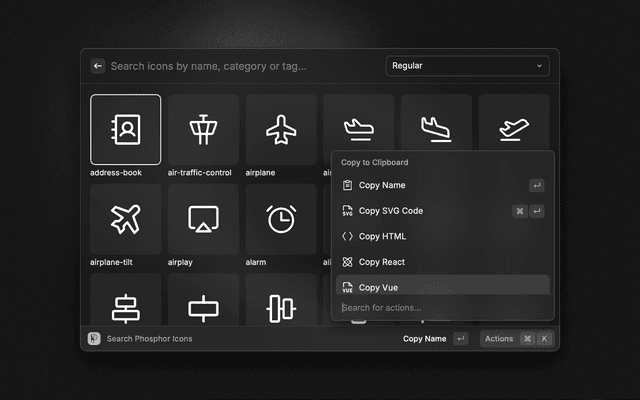
Task: Click the airplane-landing icon tile
Action: click(436, 124)
